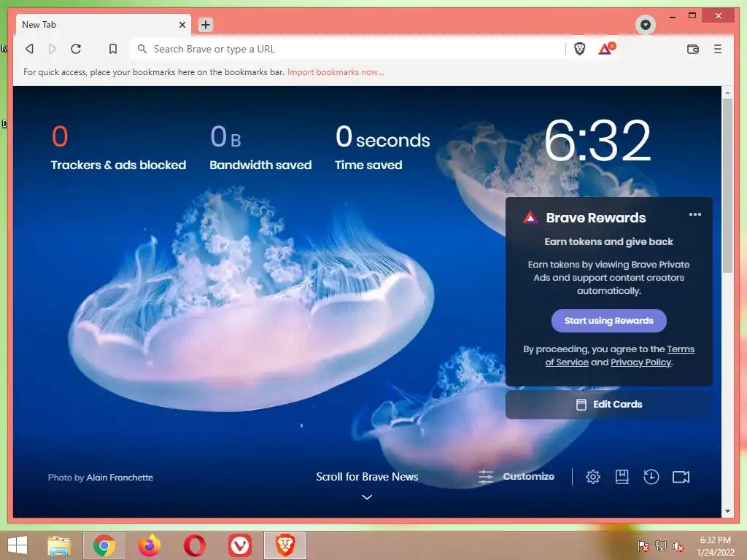This screenshot has height=560, width=747.
Task: Select the New Tab tab
Action: point(104,24)
